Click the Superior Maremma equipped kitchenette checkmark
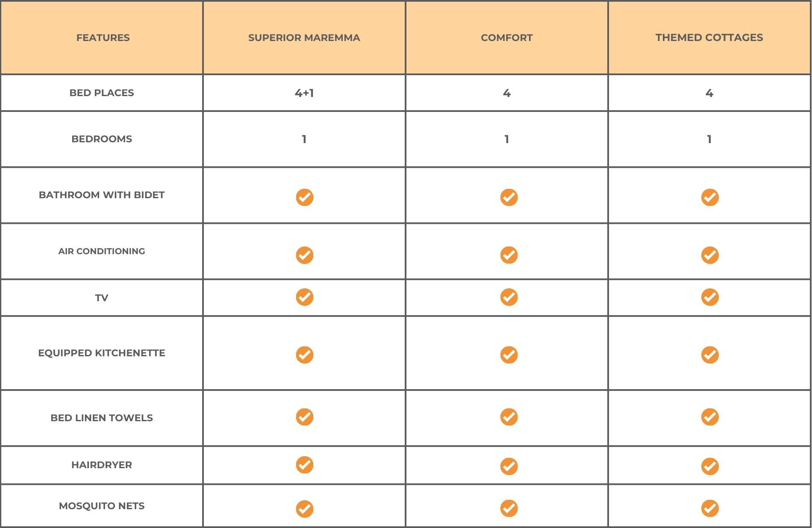The height and width of the screenshot is (528, 812). pyautogui.click(x=305, y=355)
